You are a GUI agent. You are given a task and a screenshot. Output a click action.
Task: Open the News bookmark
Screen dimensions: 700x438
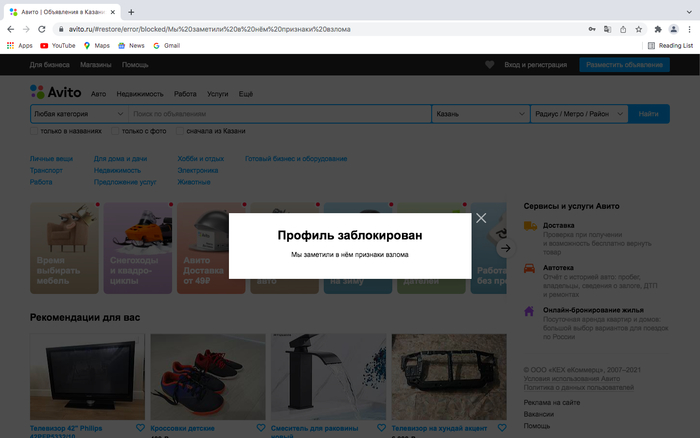point(131,46)
